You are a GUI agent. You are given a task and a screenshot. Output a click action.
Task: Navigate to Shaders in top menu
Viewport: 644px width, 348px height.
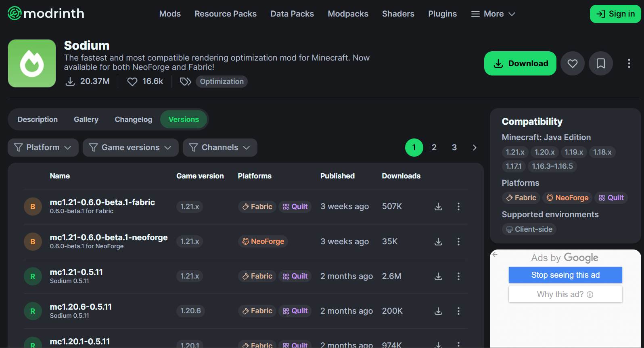(x=398, y=14)
